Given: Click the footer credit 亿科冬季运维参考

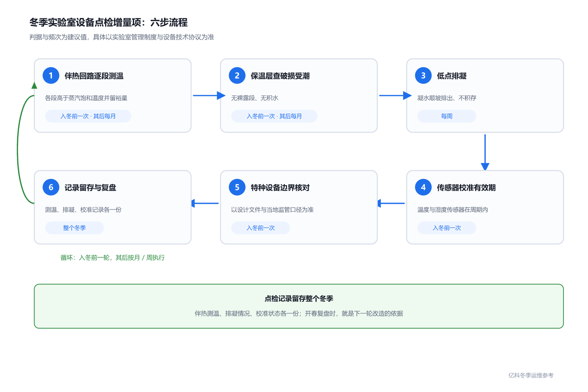Looking at the screenshot, I should (x=531, y=375).
